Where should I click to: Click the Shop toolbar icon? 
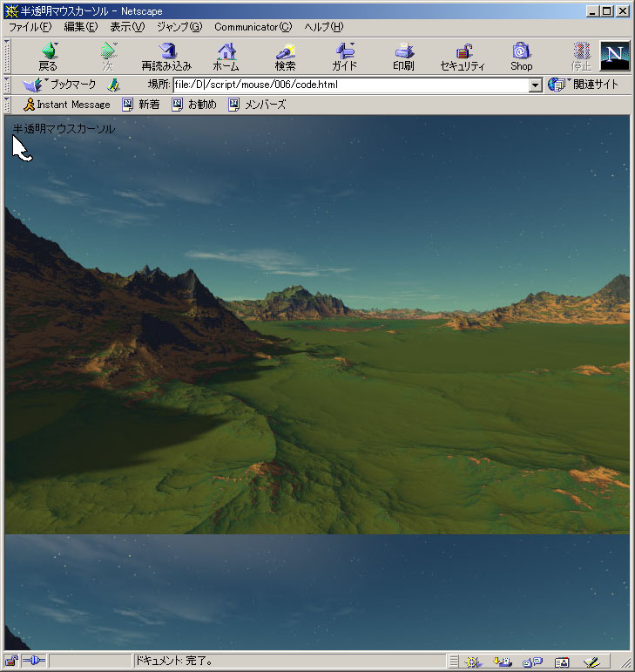(x=521, y=57)
